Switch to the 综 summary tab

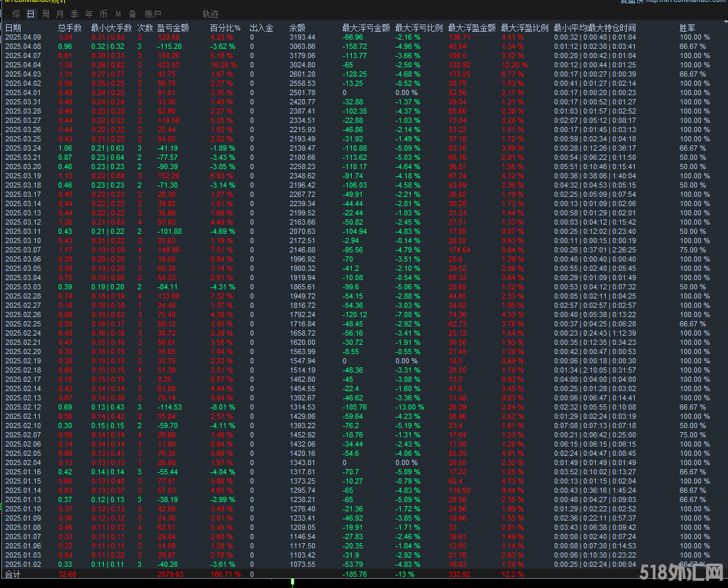(x=15, y=14)
